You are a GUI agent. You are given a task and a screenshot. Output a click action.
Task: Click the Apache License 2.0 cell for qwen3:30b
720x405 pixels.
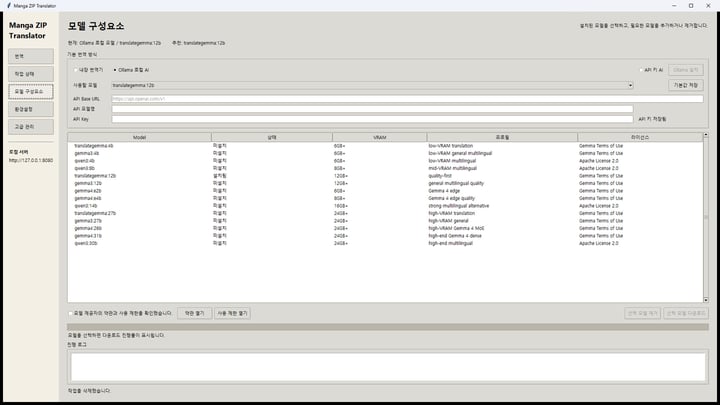599,243
